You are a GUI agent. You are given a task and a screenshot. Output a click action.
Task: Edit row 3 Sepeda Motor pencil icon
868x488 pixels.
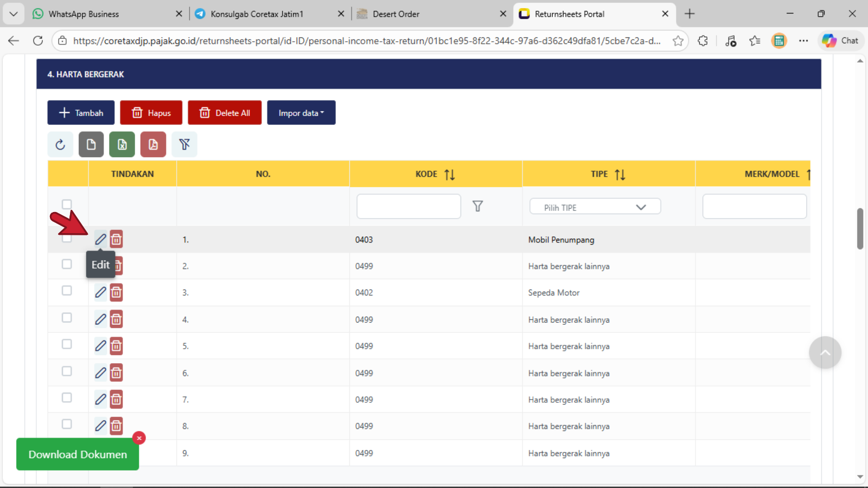click(100, 292)
